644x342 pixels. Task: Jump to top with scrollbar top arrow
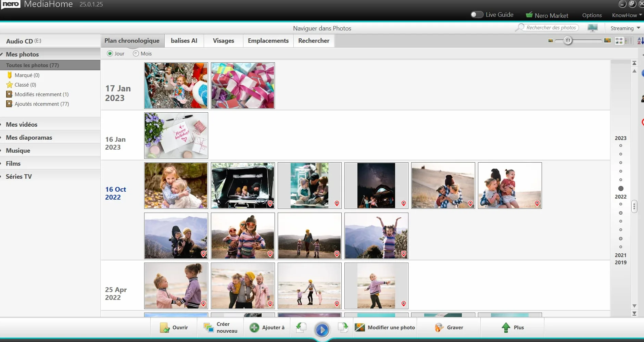click(x=634, y=63)
